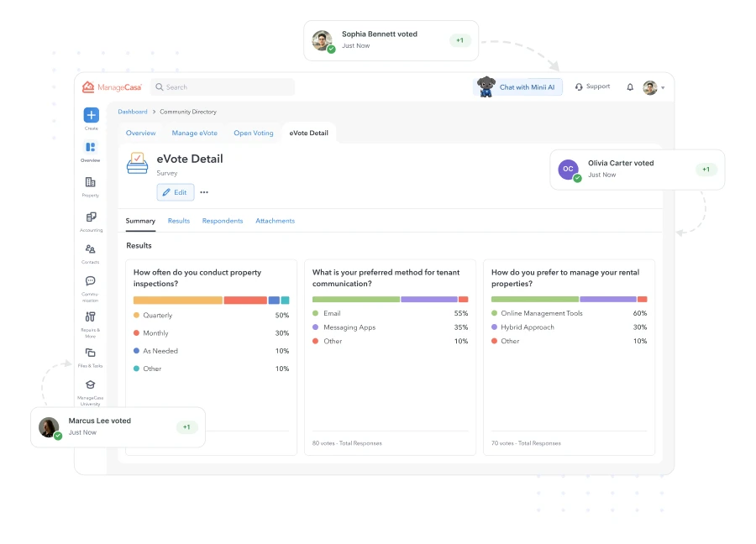Click the Edit button
This screenshot has height=544, width=756.
[x=176, y=192]
